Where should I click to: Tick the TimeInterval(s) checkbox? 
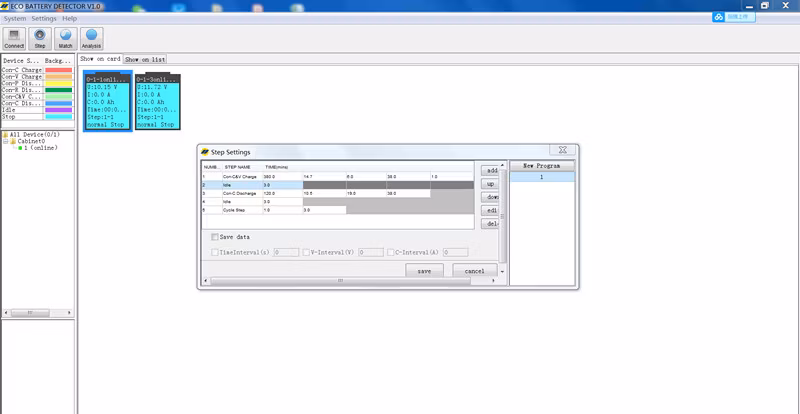click(x=216, y=253)
